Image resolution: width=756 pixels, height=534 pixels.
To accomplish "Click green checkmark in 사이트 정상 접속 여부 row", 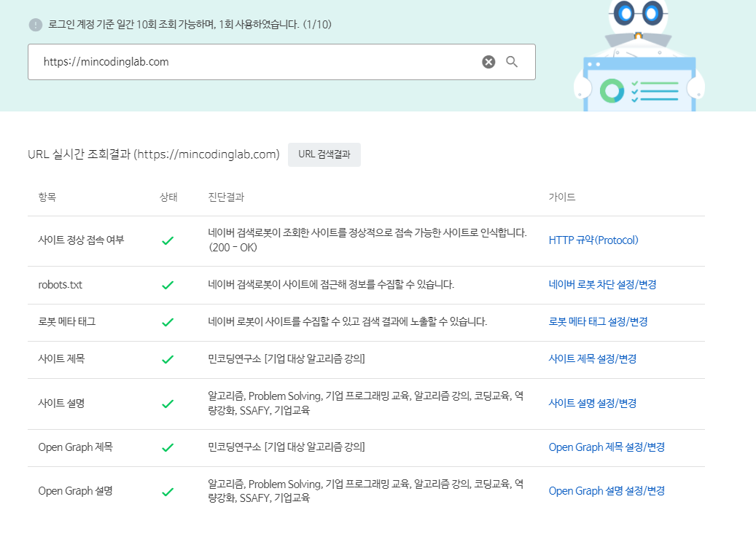I will 168,240.
